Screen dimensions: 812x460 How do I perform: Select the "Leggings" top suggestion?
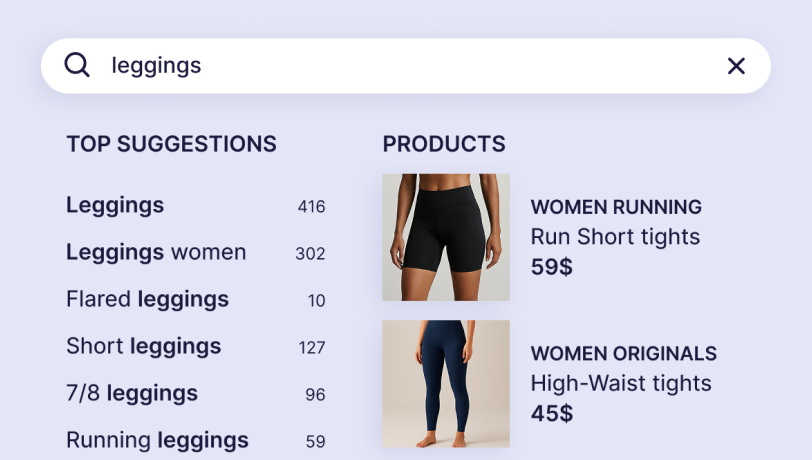pyautogui.click(x=115, y=205)
